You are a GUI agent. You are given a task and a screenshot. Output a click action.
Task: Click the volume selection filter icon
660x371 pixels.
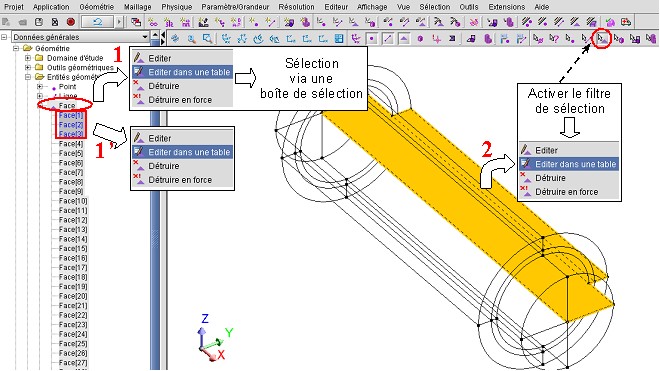tap(618, 39)
